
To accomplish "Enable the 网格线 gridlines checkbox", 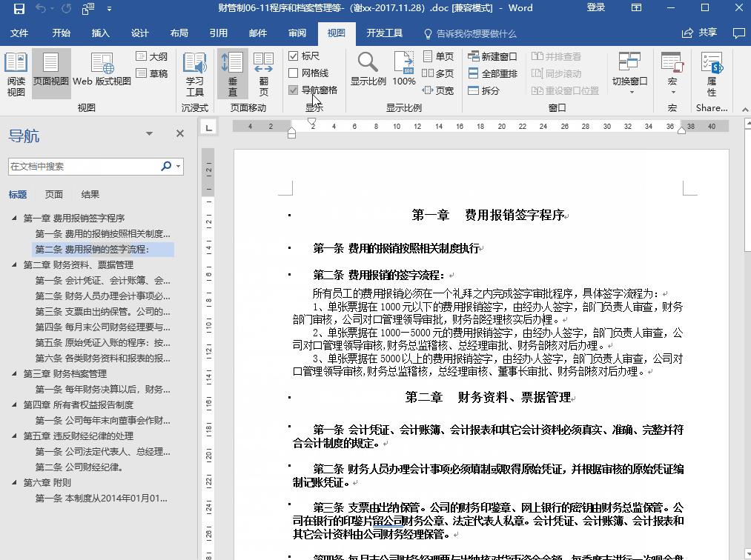I will 294,72.
